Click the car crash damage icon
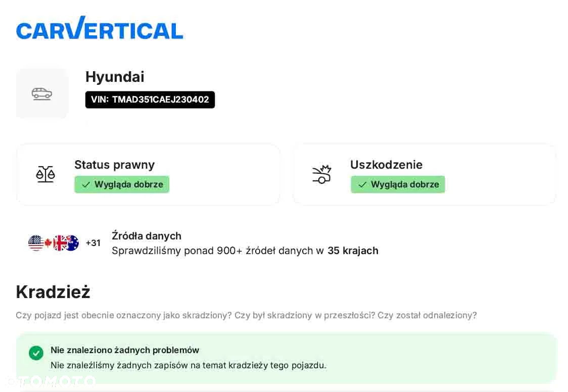 tap(322, 174)
